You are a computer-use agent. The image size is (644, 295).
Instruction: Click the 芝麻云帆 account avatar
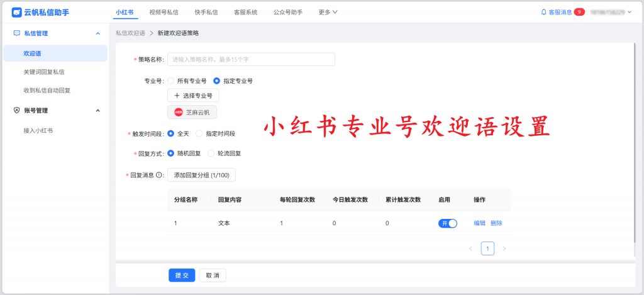178,112
